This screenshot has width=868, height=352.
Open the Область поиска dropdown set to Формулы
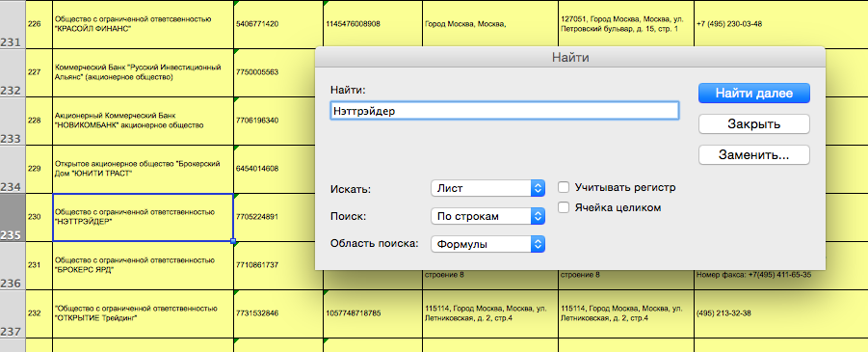[487, 244]
